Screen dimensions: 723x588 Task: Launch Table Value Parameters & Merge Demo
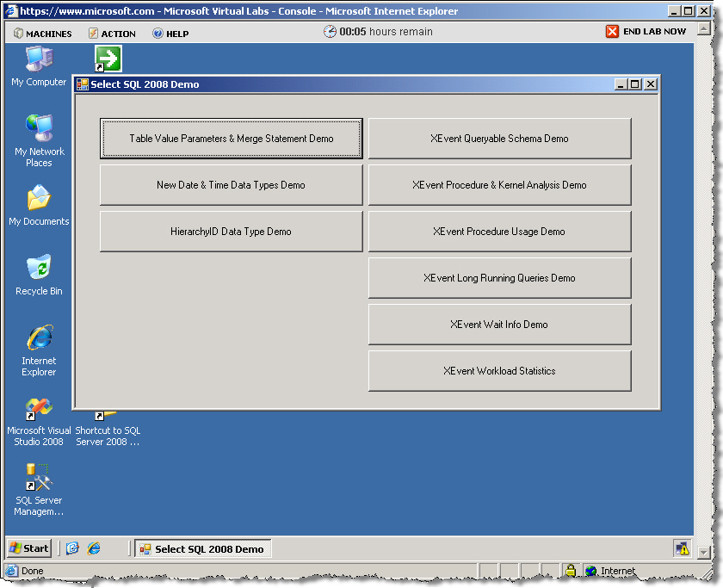(x=231, y=139)
